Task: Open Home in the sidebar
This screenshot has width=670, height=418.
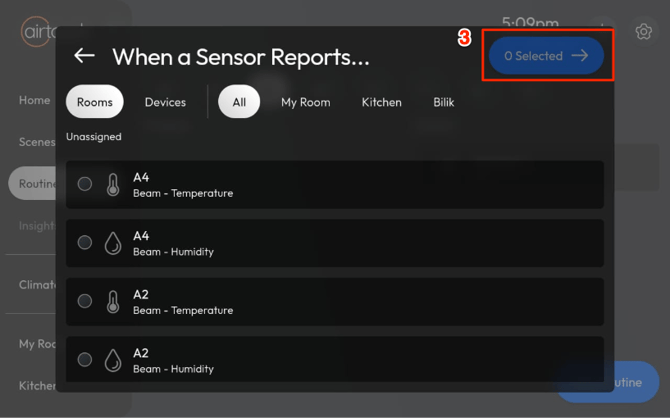Action: [x=34, y=100]
